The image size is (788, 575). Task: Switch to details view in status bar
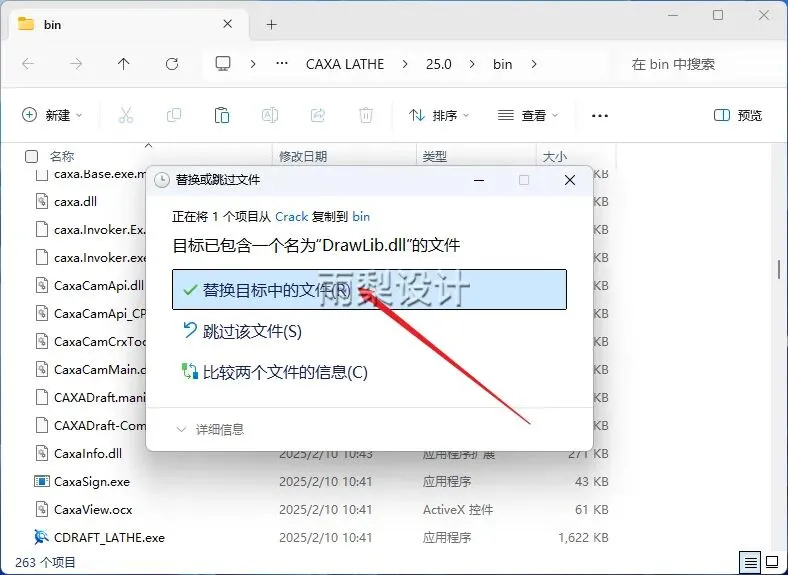(750, 562)
